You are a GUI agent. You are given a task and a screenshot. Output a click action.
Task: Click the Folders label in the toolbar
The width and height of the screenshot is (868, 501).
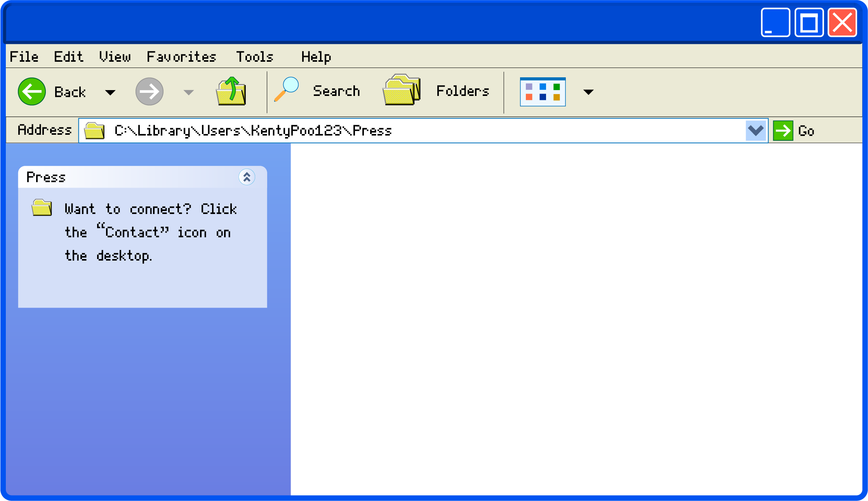463,91
